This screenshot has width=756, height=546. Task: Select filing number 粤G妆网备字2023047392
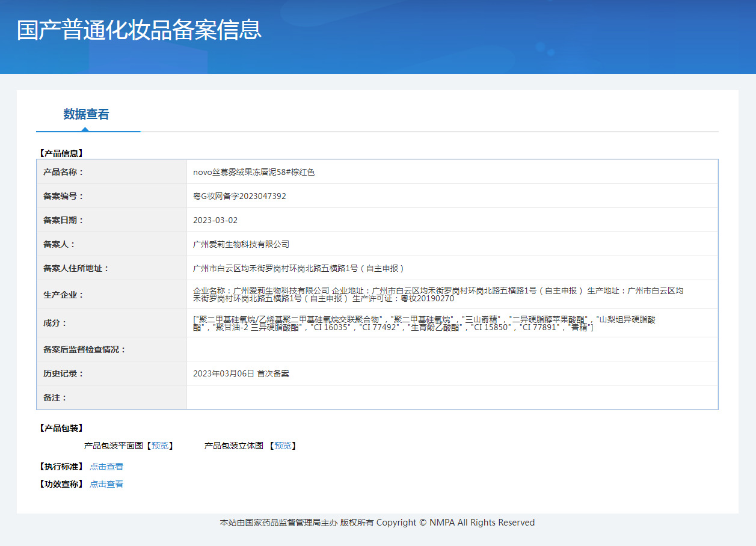239,196
